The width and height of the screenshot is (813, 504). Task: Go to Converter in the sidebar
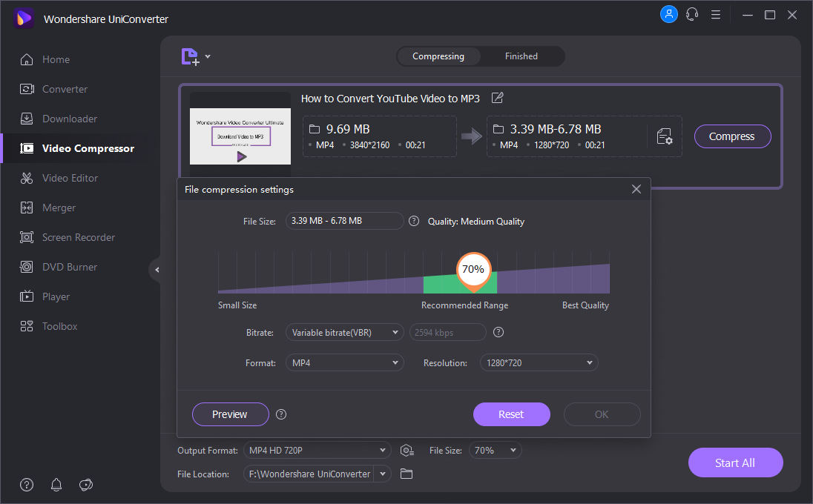tap(65, 89)
